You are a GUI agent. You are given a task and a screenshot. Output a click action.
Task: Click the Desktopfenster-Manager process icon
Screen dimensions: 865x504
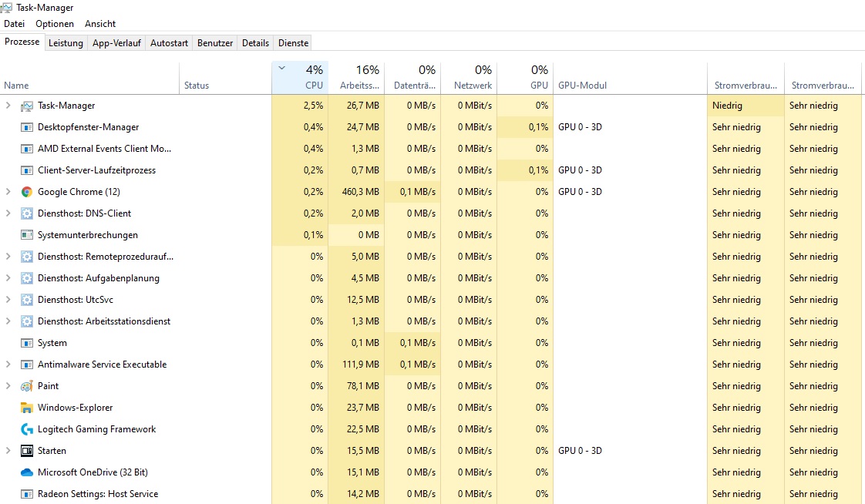point(26,127)
